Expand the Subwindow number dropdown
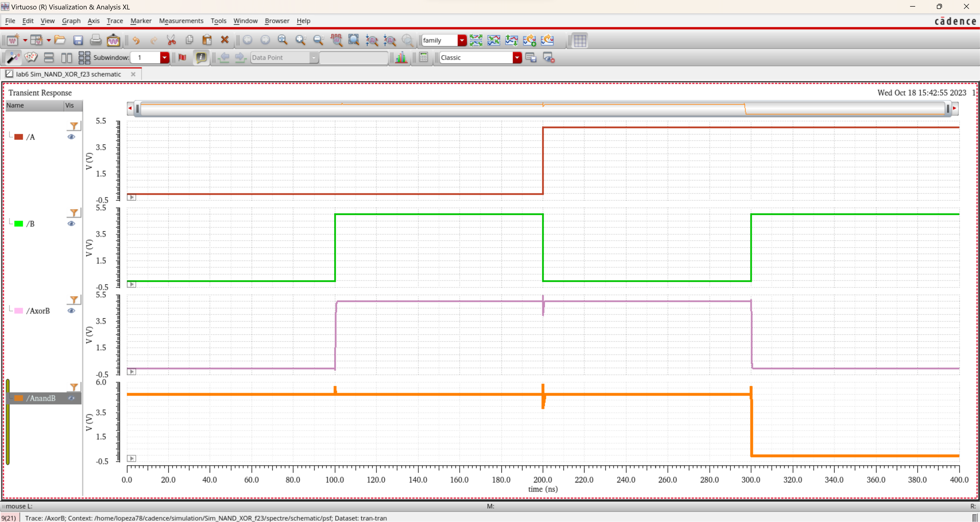The image size is (980, 522). click(164, 57)
